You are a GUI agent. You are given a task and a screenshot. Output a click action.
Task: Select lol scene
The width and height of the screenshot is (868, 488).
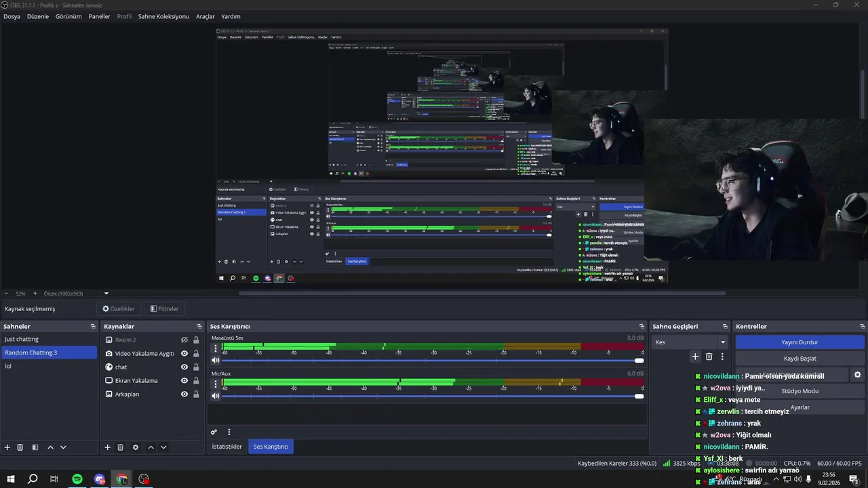click(50, 366)
